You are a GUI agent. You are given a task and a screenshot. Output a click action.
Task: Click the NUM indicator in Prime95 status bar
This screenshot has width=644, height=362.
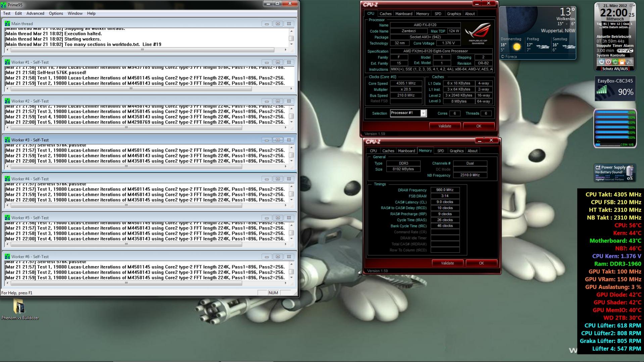pos(273,293)
